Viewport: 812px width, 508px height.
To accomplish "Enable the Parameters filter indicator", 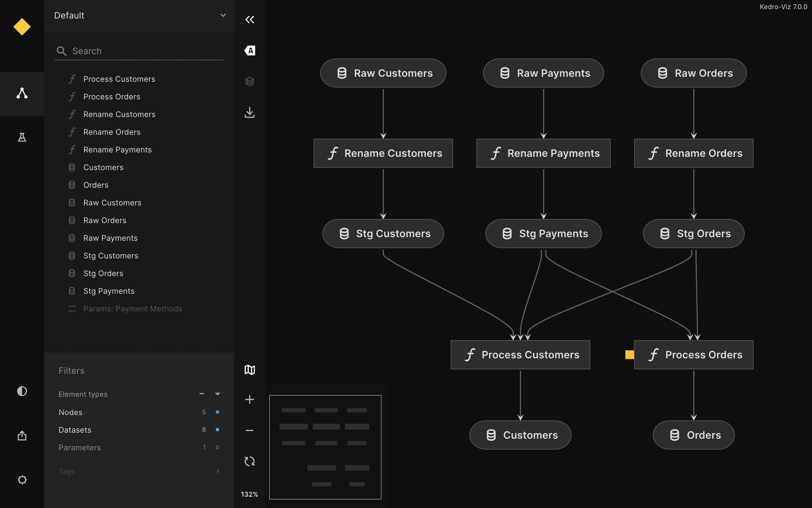I will (x=217, y=447).
